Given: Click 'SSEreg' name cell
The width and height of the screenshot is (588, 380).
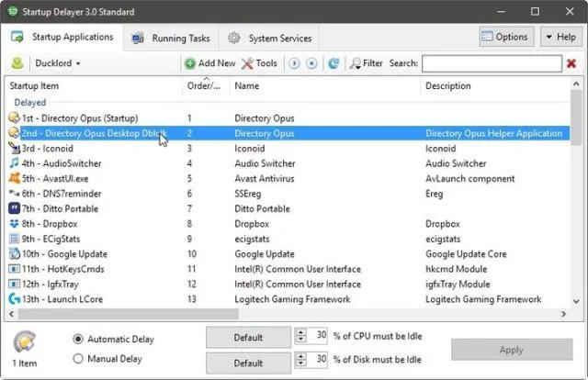Looking at the screenshot, I should pyautogui.click(x=248, y=194).
